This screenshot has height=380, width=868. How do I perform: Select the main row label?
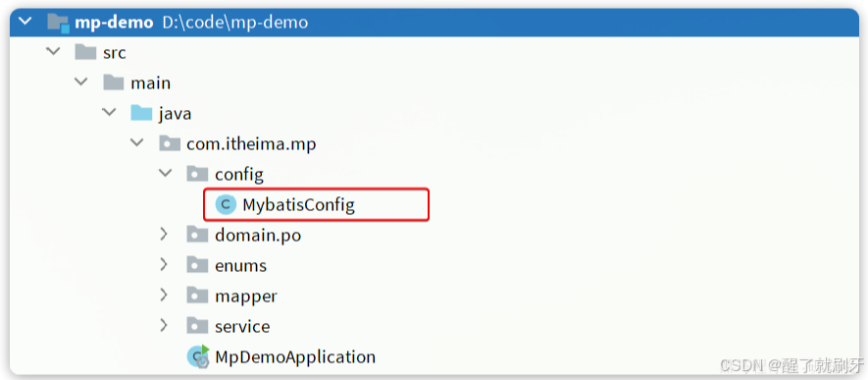click(x=151, y=83)
